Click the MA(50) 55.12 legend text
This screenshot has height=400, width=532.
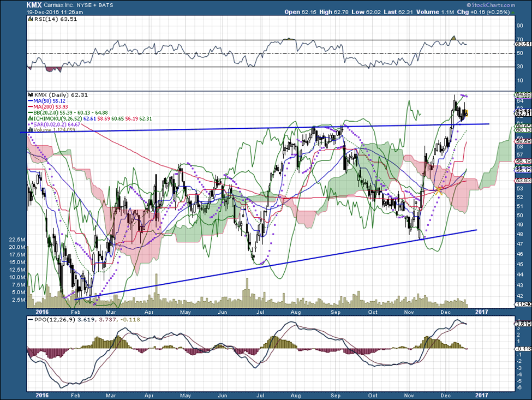click(50, 101)
